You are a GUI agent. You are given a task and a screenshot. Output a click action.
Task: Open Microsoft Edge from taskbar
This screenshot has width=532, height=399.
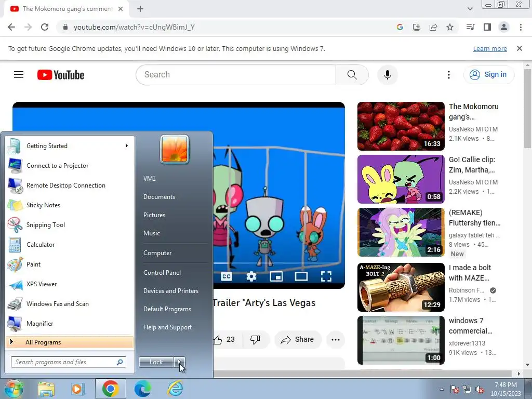pyautogui.click(x=143, y=389)
